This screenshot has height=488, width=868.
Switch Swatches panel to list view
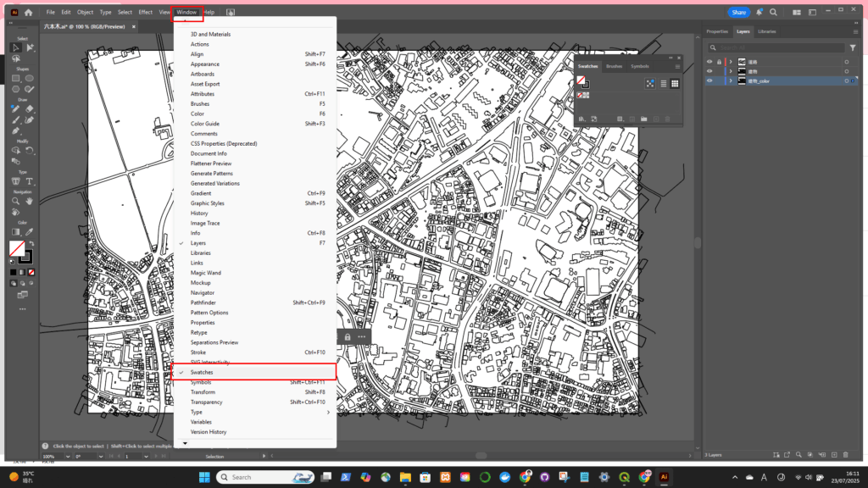663,84
